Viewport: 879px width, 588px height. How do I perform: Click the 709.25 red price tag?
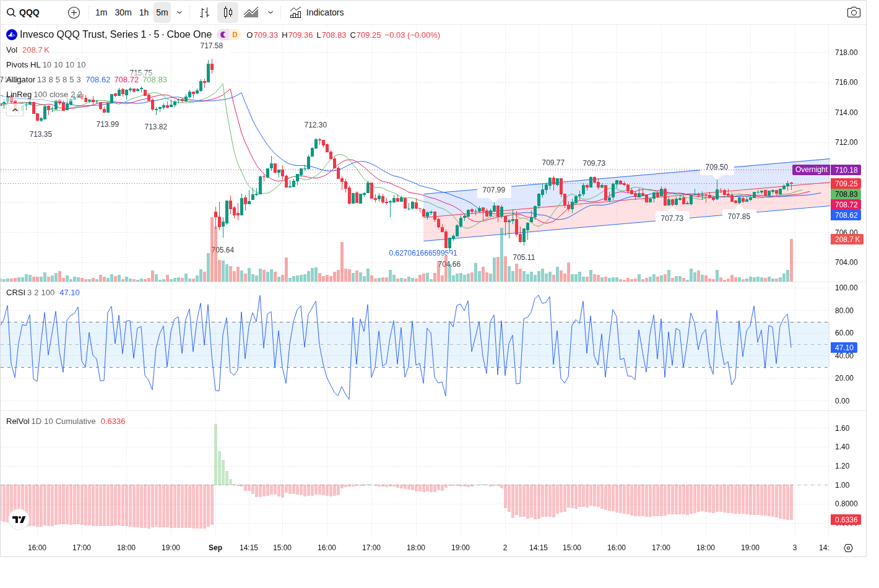click(846, 183)
